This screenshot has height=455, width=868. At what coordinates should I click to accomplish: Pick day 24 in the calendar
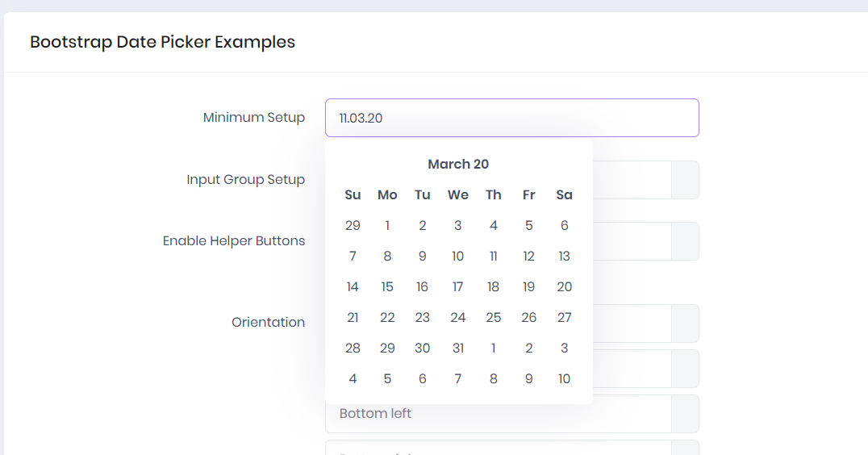pyautogui.click(x=458, y=318)
